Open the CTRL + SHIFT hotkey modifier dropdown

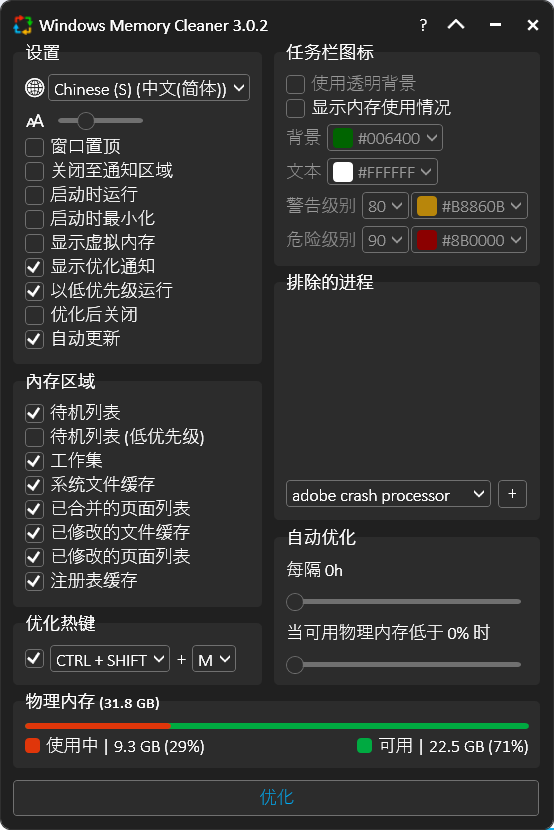(x=110, y=659)
